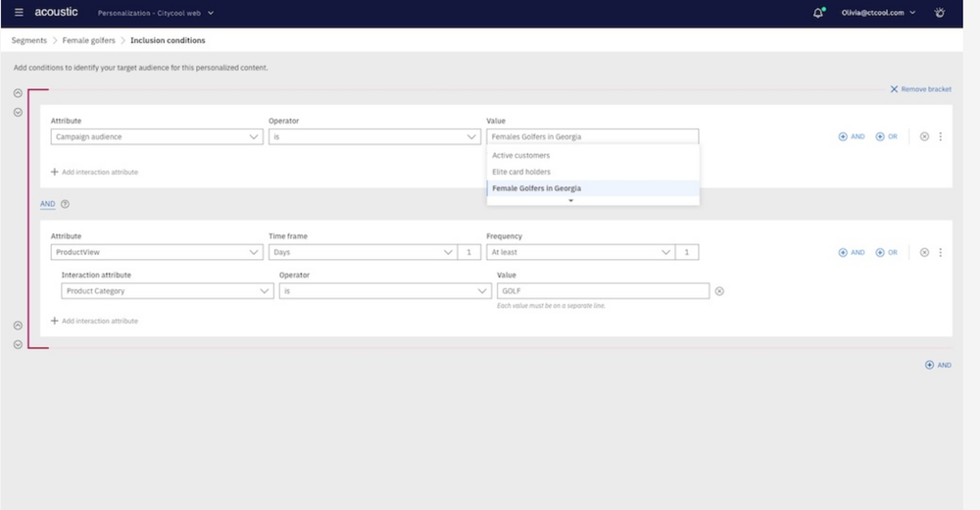This screenshot has height=510, width=980.
Task: Add OR to the ProductView condition
Action: tap(886, 252)
